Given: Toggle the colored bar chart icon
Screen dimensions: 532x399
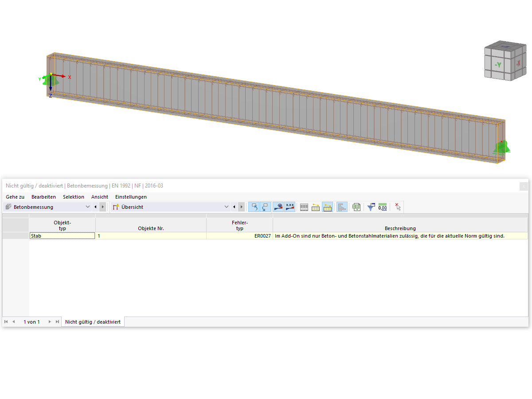Looking at the screenshot, I should (x=342, y=207).
